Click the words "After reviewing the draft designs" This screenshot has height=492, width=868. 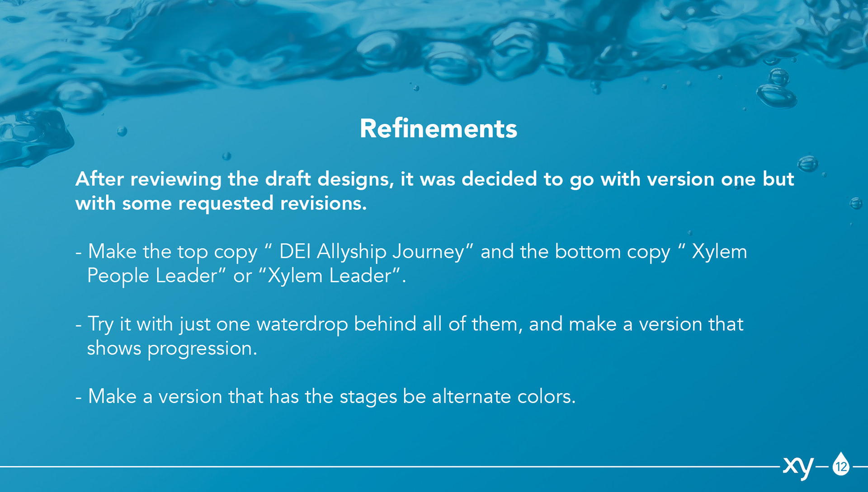pyautogui.click(x=232, y=179)
